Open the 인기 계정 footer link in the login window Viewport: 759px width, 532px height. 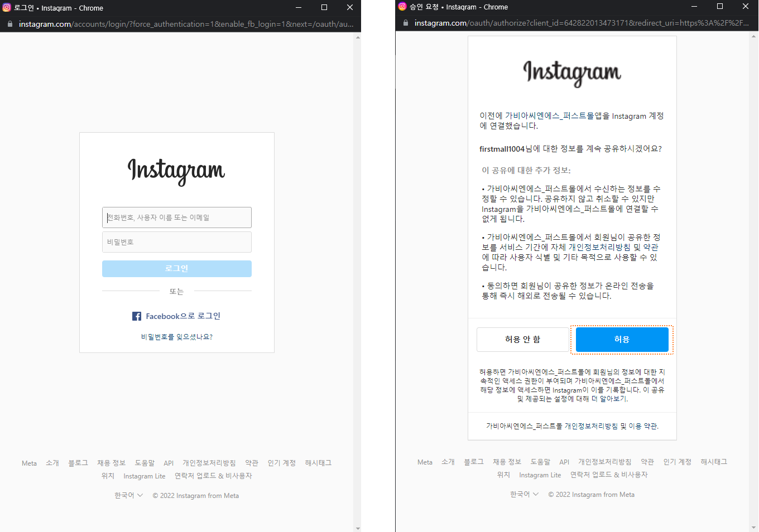(282, 463)
